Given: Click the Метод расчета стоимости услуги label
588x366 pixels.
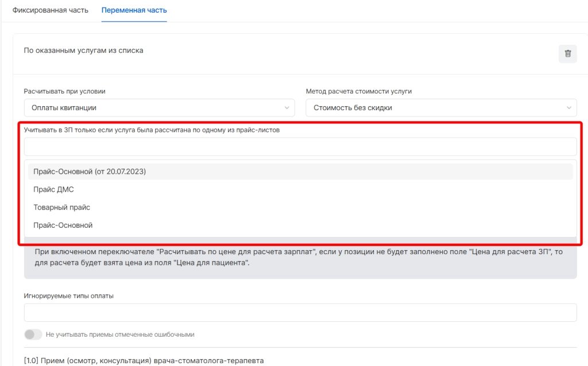Looking at the screenshot, I should point(358,91).
